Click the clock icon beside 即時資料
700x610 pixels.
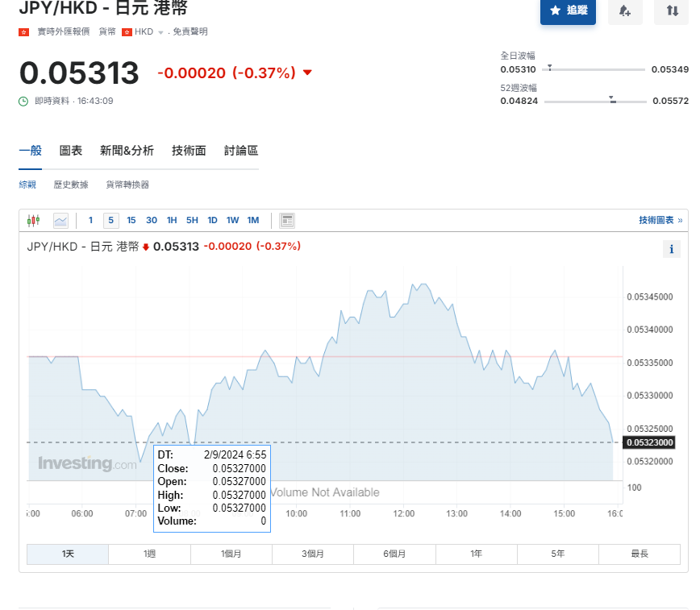tap(23, 101)
